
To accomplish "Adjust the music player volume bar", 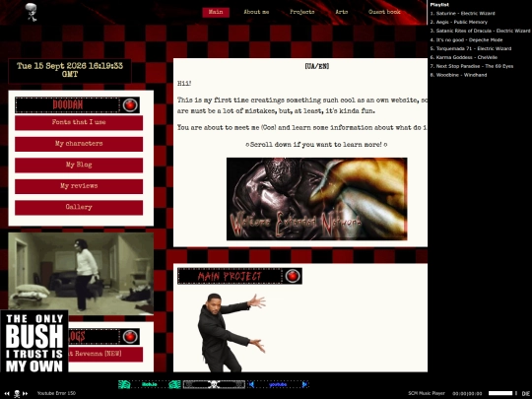I will coord(500,393).
